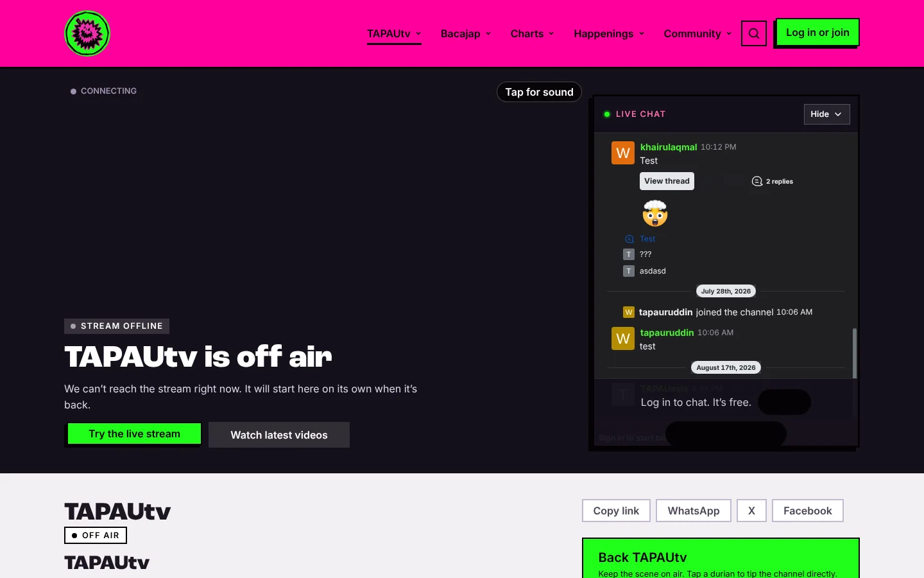Click Try the live stream button

(x=134, y=433)
